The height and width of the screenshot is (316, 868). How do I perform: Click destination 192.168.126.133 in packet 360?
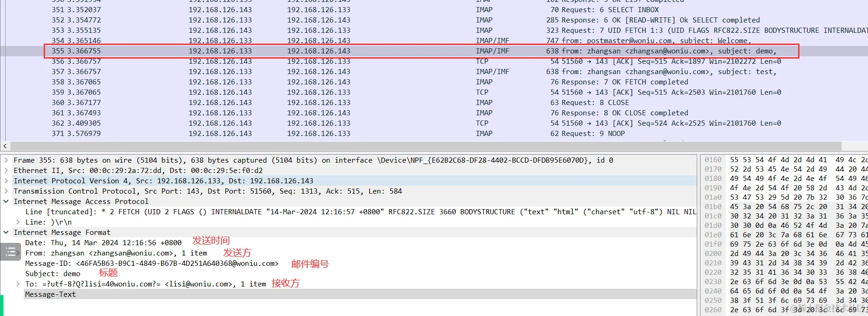[319, 103]
